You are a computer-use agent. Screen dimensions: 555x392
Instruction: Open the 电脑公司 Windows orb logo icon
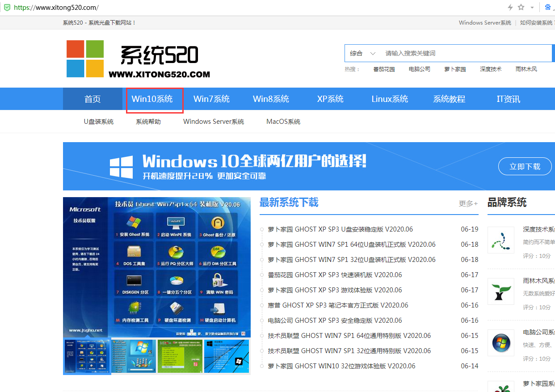point(500,343)
